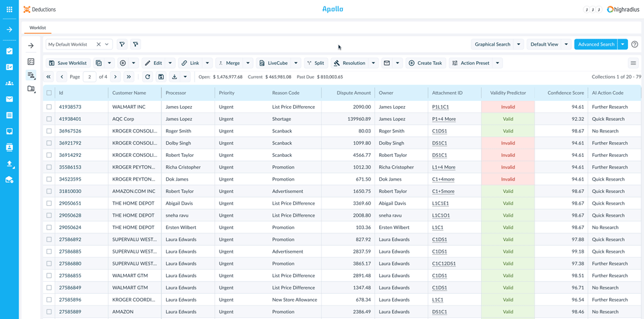Open the open-envelope clock sidebar icon
This screenshot has height=319, width=644.
tap(10, 179)
